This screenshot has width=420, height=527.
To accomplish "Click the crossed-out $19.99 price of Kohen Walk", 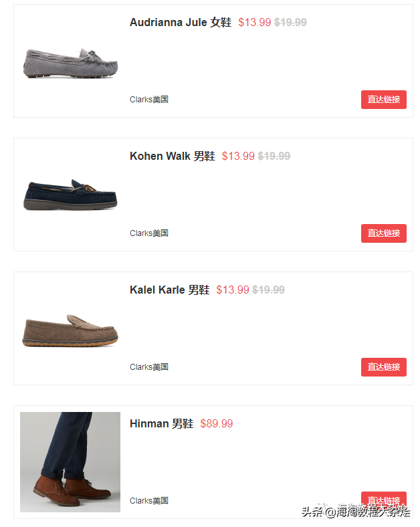I will 274,156.
